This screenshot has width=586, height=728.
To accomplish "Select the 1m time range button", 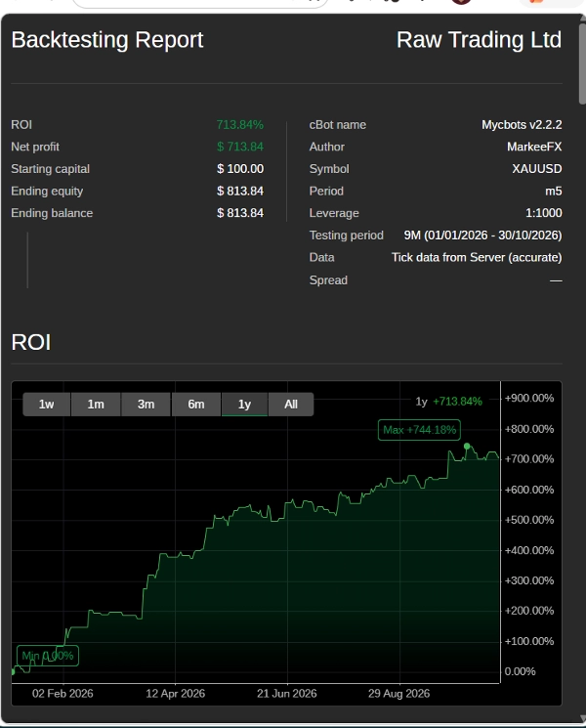I will click(x=96, y=405).
